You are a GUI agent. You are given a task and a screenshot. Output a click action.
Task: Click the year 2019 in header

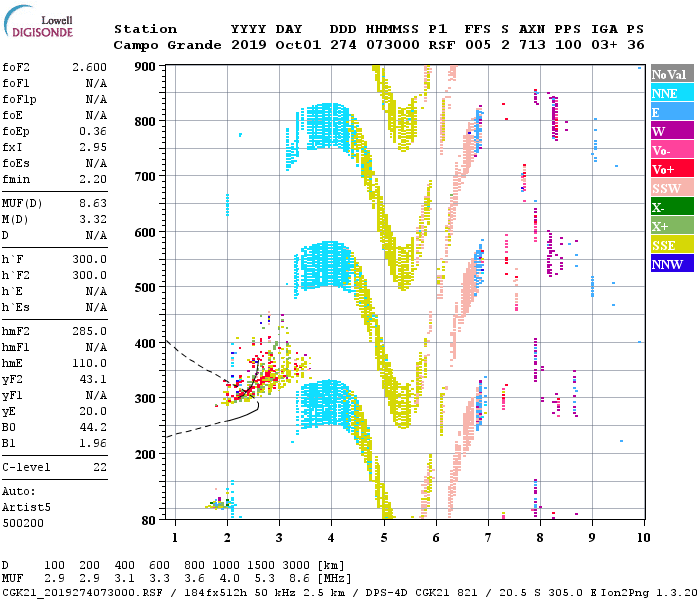[x=249, y=45]
